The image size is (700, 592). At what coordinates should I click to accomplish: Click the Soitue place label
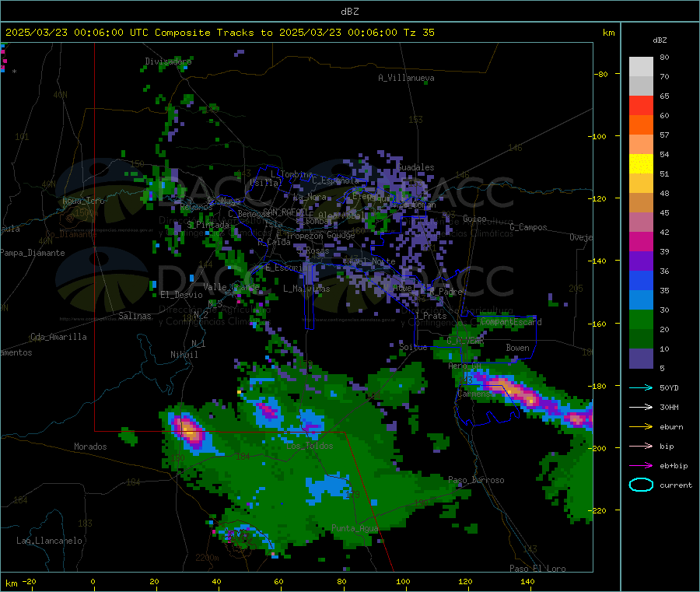click(413, 347)
